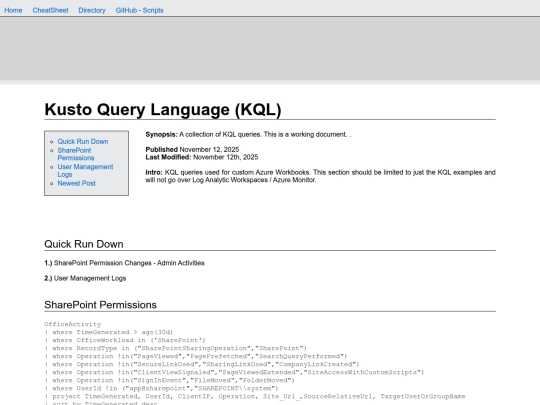
Task: Open the Home navigation link
Action: pos(13,10)
